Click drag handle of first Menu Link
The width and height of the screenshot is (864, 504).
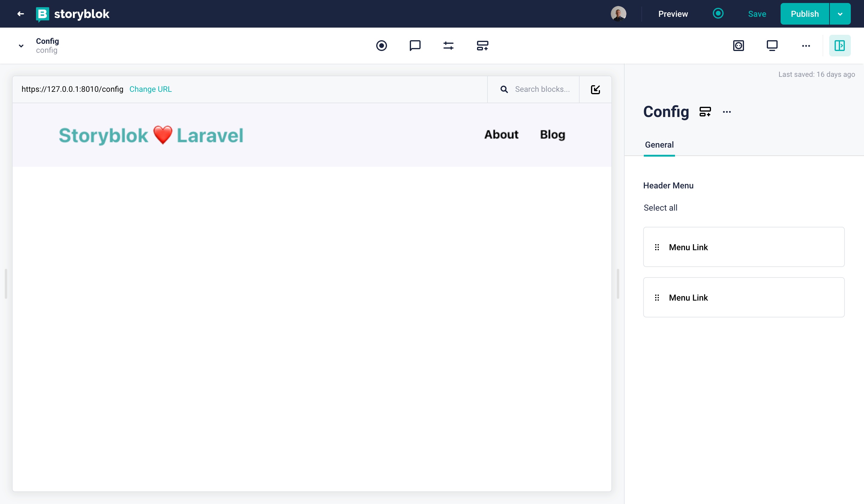pos(657,247)
